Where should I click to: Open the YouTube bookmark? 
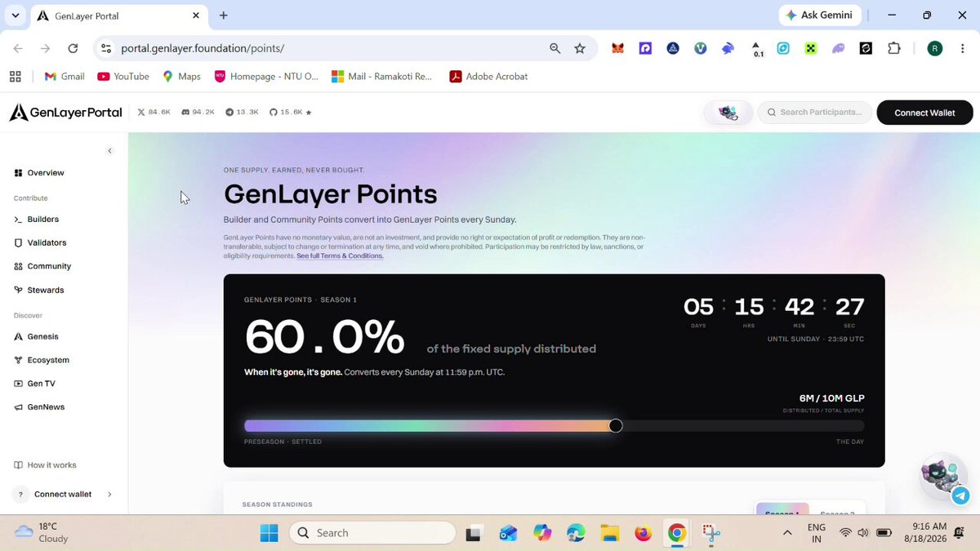pyautogui.click(x=123, y=77)
